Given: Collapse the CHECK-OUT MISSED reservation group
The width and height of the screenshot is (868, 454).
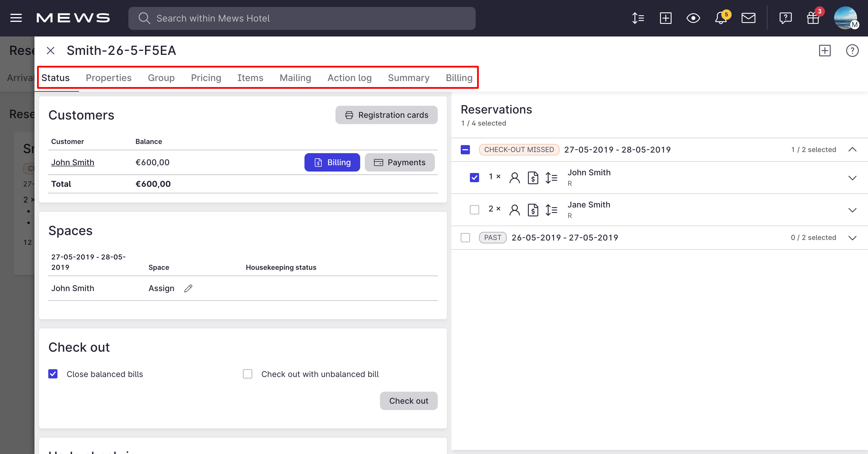Looking at the screenshot, I should pyautogui.click(x=852, y=150).
